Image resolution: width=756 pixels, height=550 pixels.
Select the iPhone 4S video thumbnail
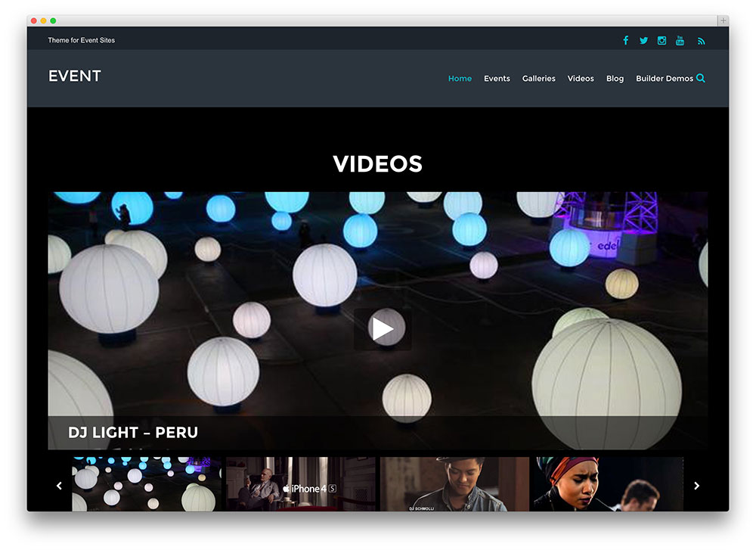pyautogui.click(x=300, y=484)
